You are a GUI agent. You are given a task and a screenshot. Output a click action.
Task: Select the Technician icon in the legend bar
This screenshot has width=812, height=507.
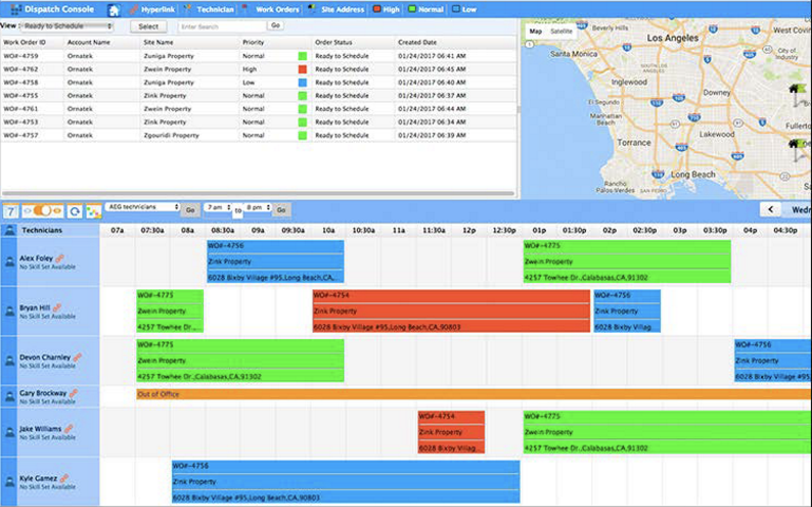click(188, 8)
